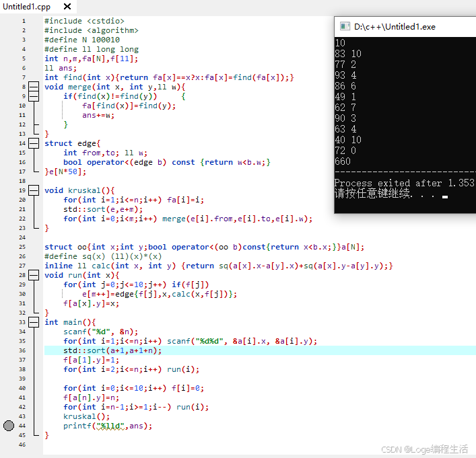Viewport: 476px width, 458px height.
Task: Collapse the main function fold at line 33
Action: (x=34, y=322)
